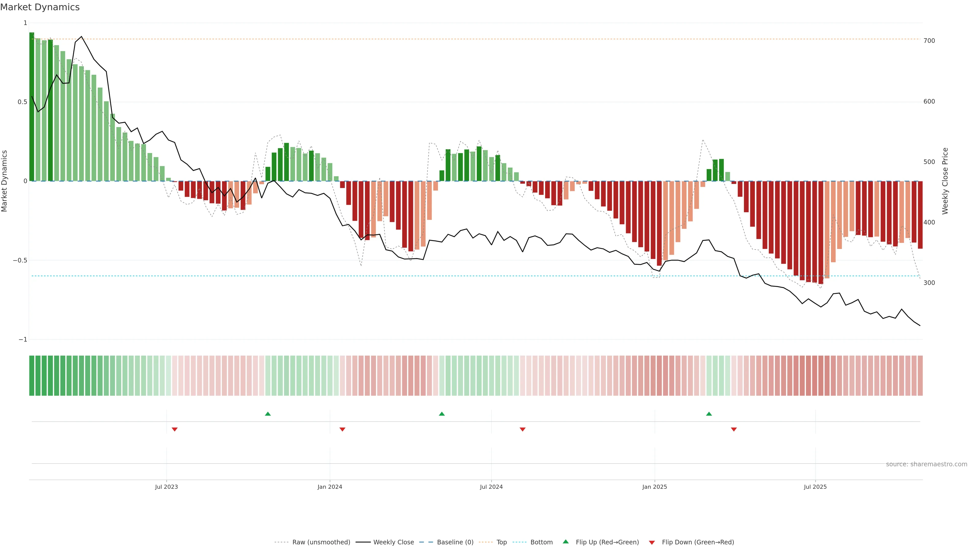The width and height of the screenshot is (980, 551).
Task: Click the first dark green heatmap strip cell
Action: click(x=32, y=376)
